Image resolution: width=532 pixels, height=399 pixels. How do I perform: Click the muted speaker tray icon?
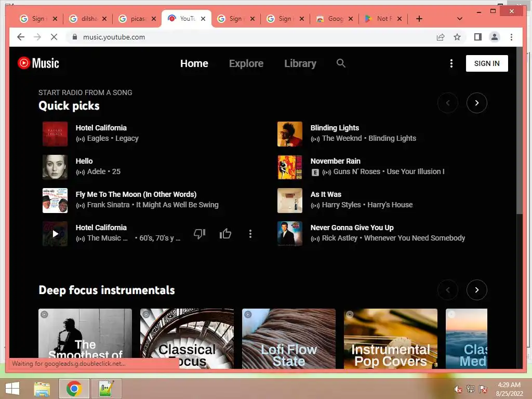[458, 389]
